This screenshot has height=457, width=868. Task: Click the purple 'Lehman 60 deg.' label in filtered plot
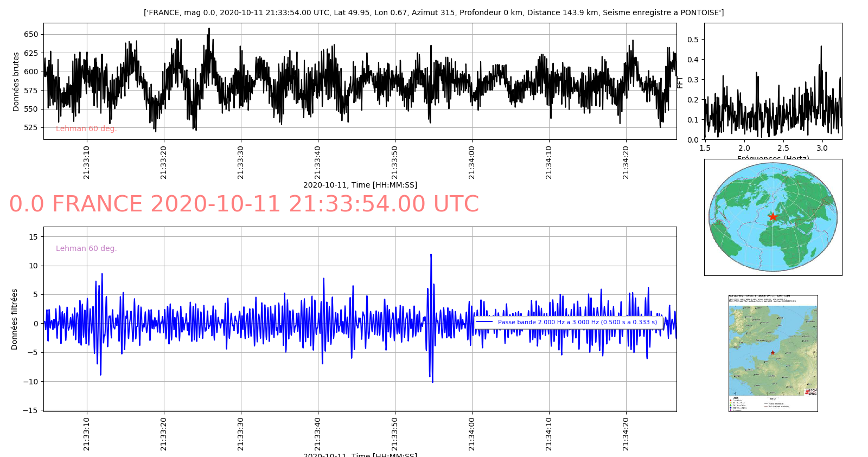click(86, 248)
